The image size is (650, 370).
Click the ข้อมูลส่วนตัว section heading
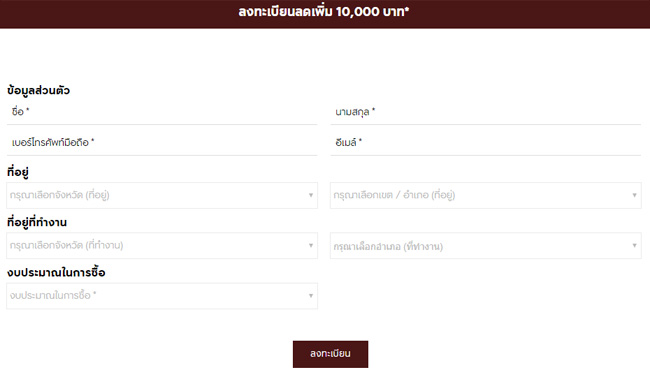point(38,90)
